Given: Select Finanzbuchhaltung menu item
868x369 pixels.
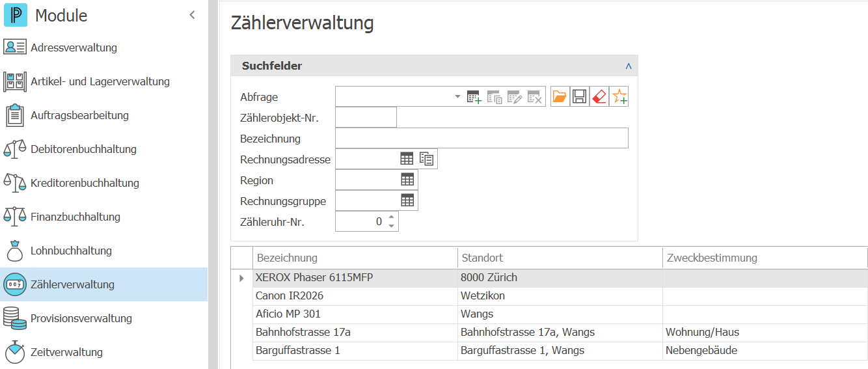Looking at the screenshot, I should pos(104,217).
